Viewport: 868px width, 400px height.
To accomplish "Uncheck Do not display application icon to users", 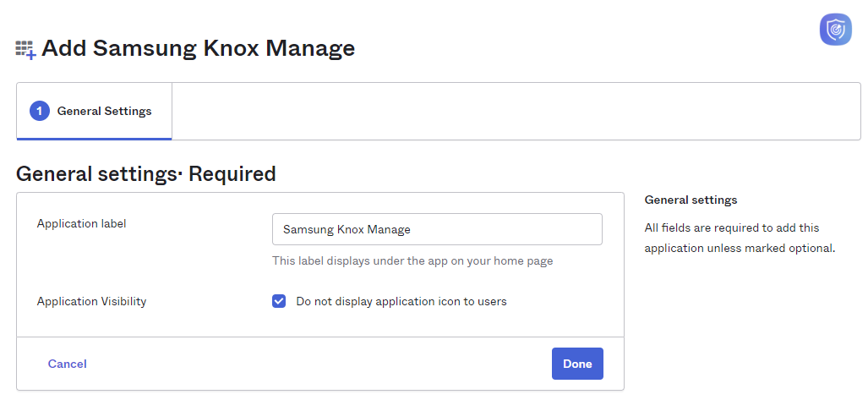I will pos(279,301).
